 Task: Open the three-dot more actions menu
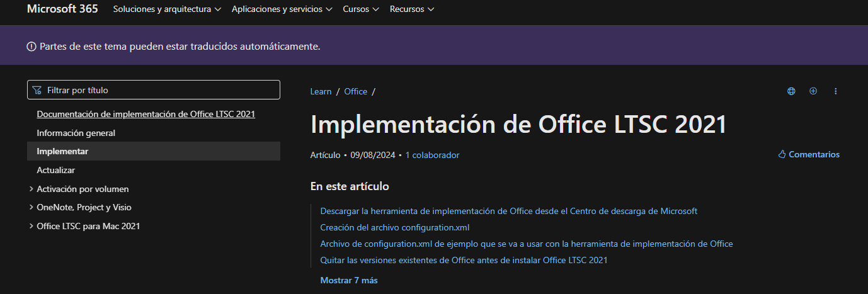point(836,91)
